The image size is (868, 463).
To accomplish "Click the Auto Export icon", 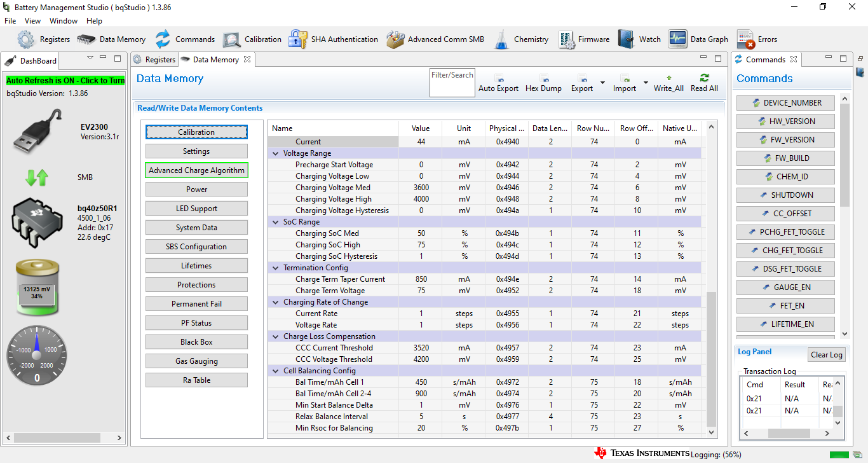I will (498, 78).
